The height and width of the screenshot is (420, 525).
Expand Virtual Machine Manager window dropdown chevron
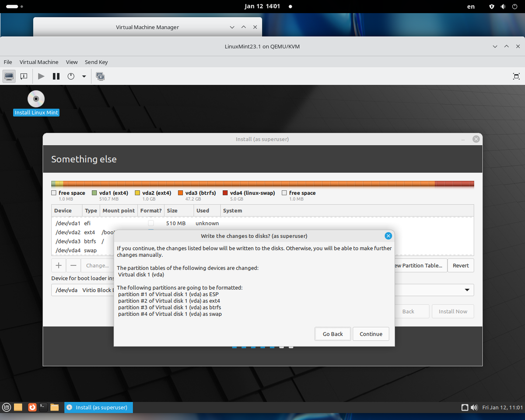click(232, 27)
